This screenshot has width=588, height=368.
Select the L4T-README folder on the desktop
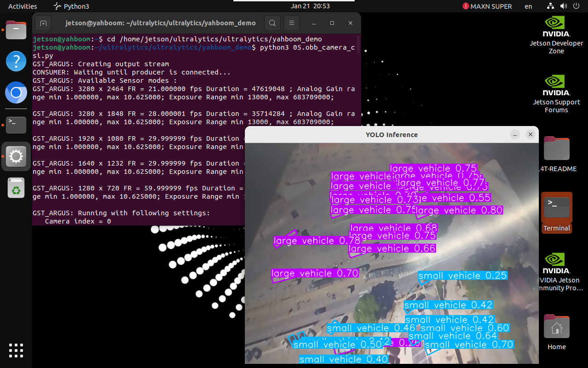pyautogui.click(x=556, y=154)
